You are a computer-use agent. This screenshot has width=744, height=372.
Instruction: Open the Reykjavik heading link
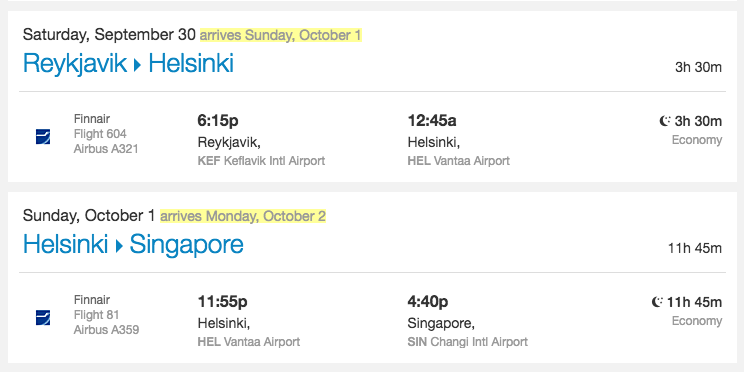click(x=74, y=64)
